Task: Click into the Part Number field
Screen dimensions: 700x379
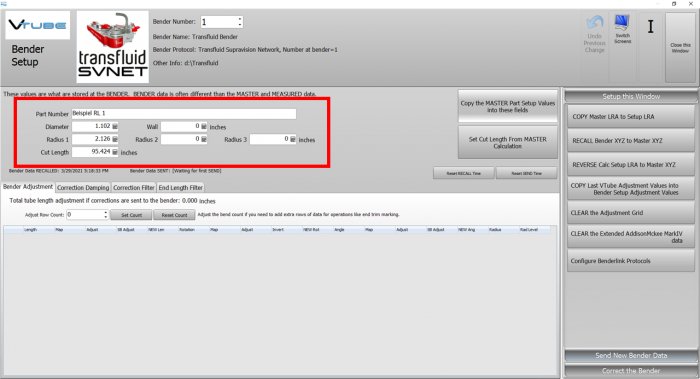Action: click(x=183, y=114)
